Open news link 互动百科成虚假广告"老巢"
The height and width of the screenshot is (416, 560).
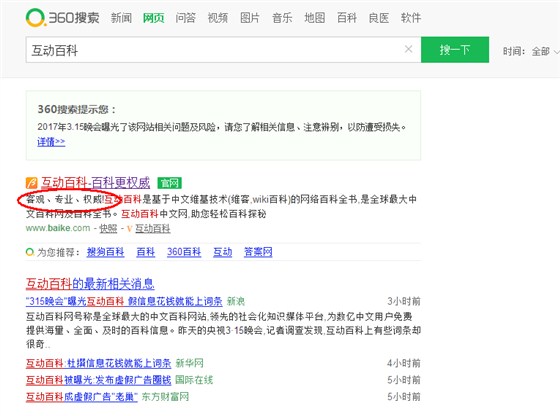click(82, 397)
